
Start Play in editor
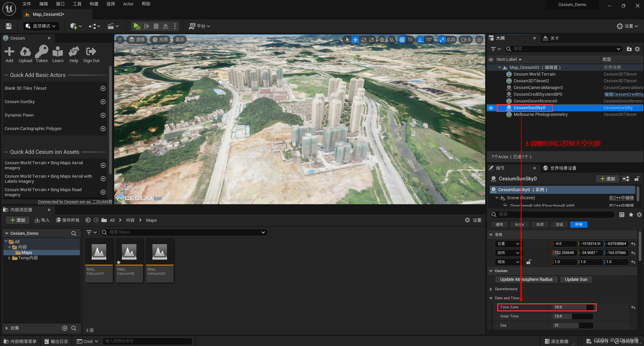click(137, 26)
